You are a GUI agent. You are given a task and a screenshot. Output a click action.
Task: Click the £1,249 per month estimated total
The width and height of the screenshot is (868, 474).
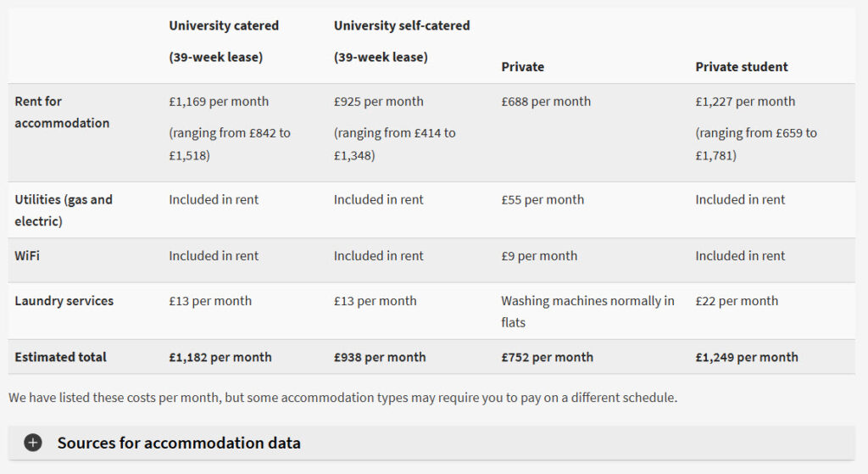click(747, 357)
